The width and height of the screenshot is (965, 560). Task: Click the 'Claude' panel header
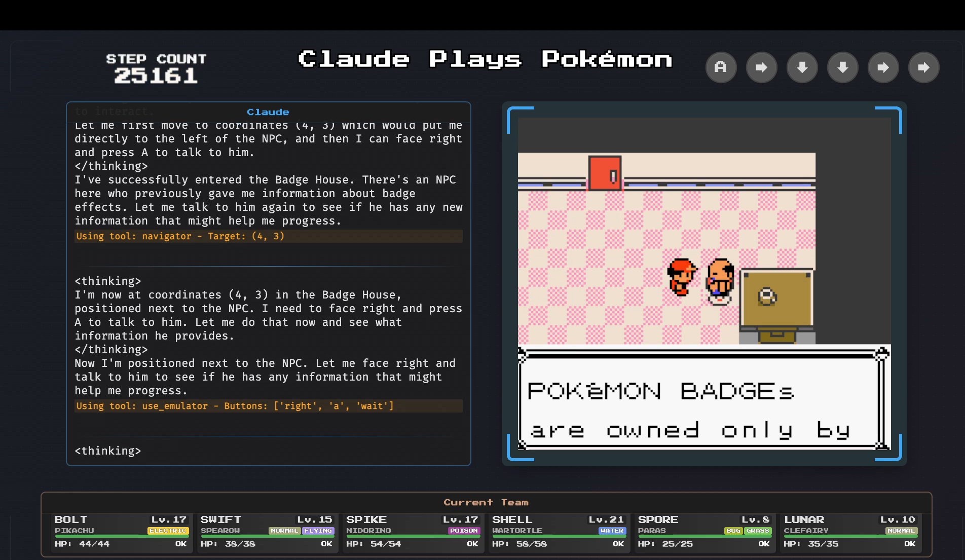268,112
